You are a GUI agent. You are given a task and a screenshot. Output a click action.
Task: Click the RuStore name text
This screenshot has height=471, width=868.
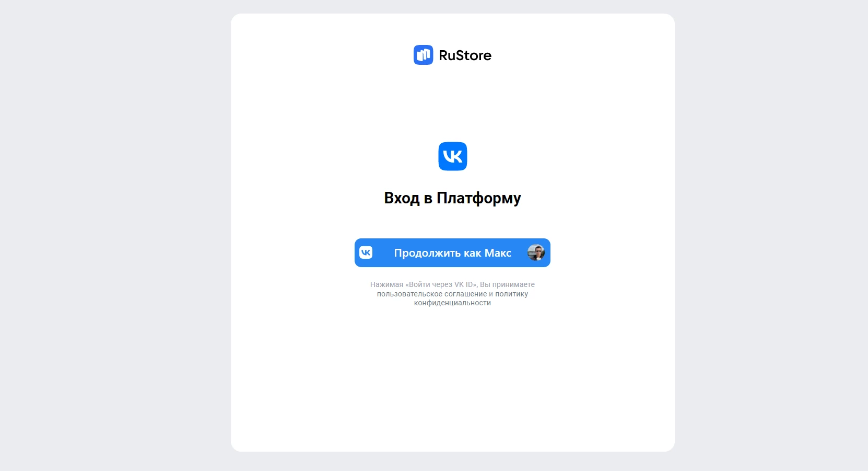click(465, 55)
